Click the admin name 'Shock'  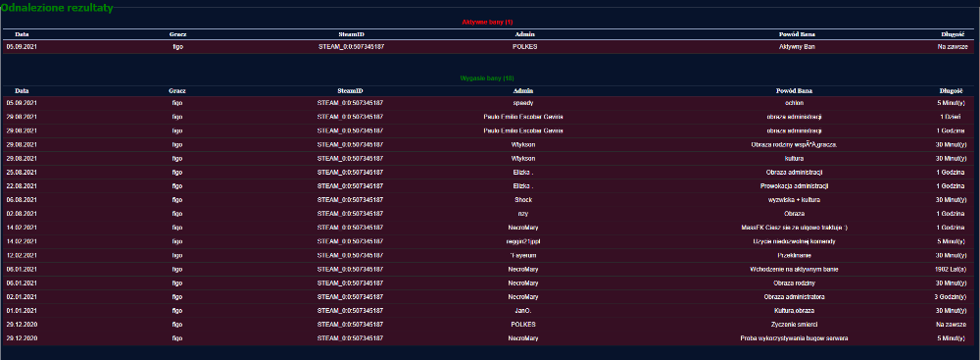pyautogui.click(x=522, y=200)
